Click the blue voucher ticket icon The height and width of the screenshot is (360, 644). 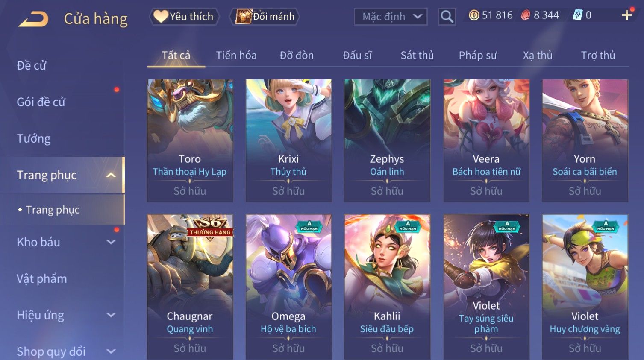[577, 15]
